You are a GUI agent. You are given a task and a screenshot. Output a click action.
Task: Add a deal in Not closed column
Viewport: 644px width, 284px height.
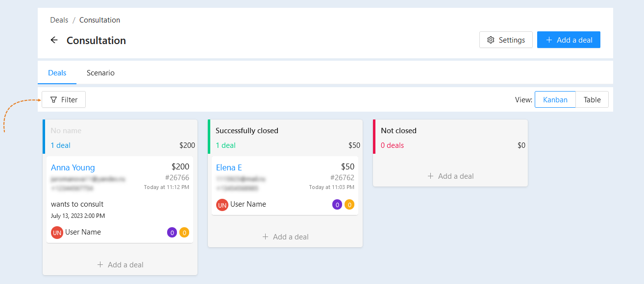point(450,176)
